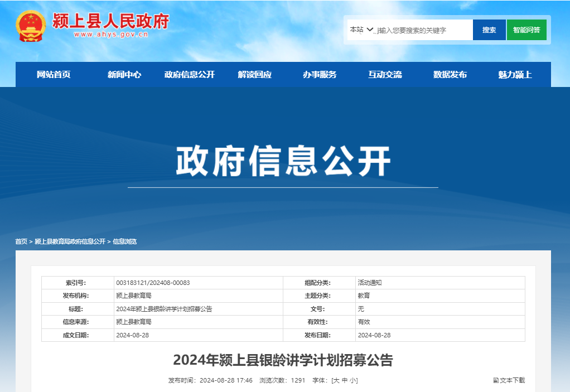Click the 索引号 label cell
This screenshot has height=392, width=570.
(78, 283)
